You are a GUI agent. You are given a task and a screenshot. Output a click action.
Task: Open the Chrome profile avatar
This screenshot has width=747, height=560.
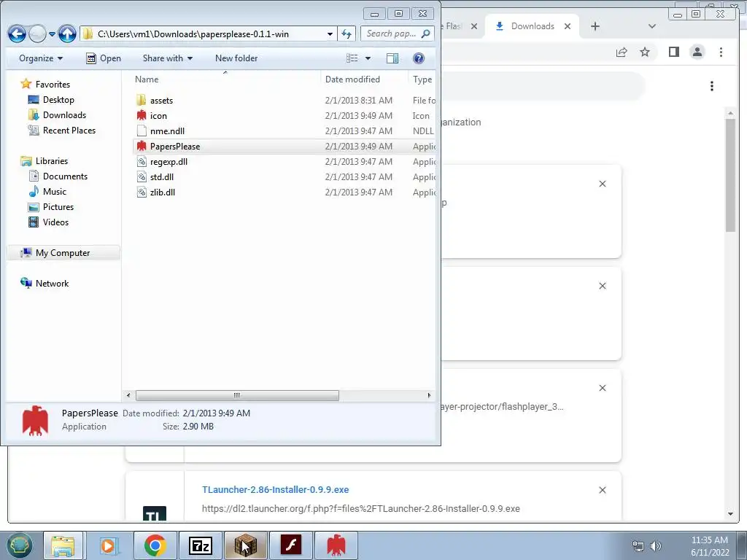tap(697, 52)
